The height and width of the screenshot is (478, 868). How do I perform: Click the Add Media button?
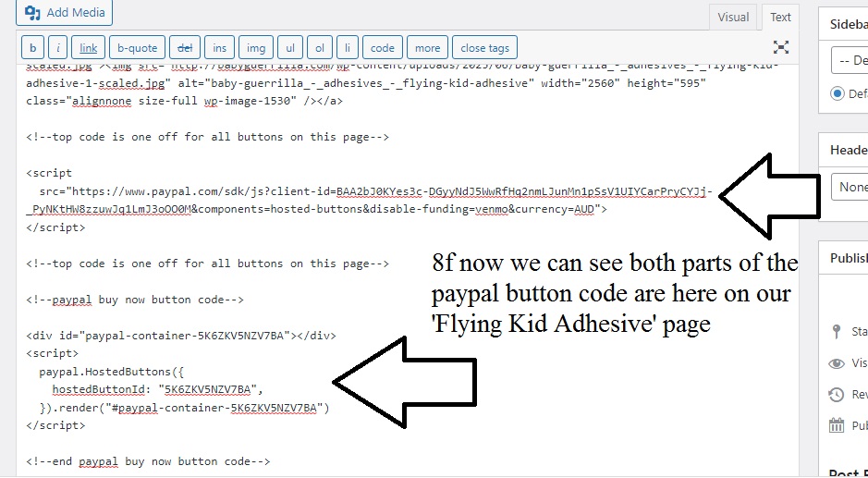64,12
